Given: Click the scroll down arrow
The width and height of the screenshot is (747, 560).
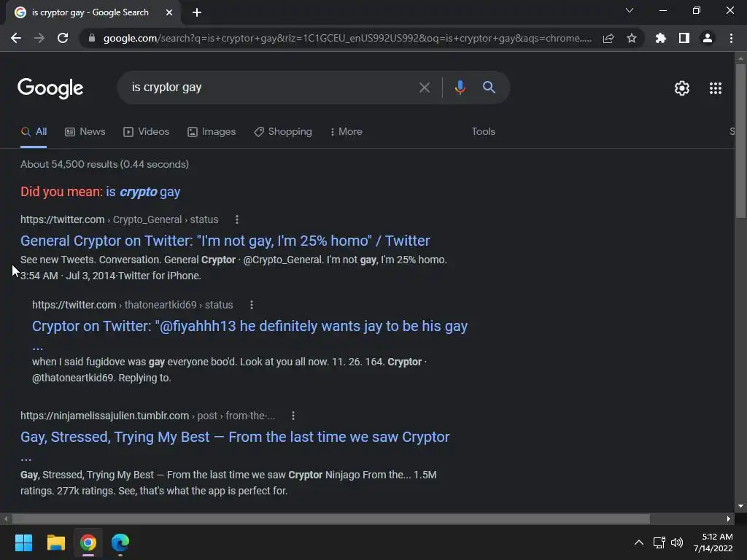Looking at the screenshot, I should 740,506.
